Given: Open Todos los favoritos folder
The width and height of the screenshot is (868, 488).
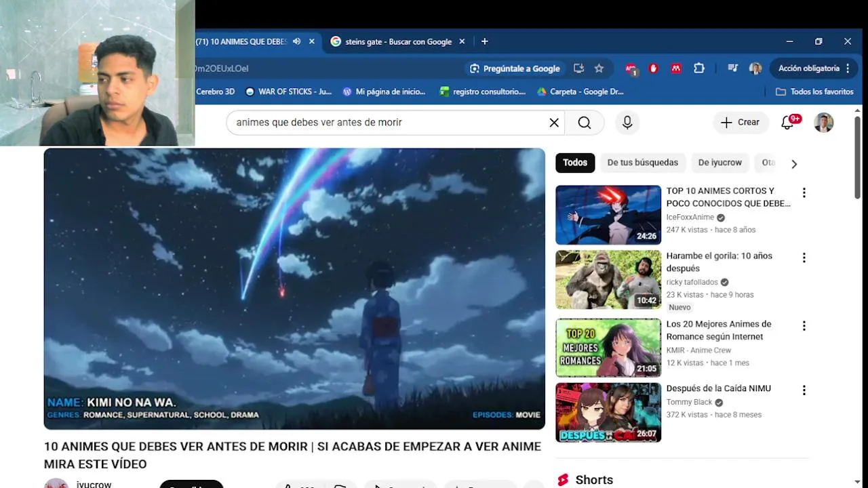Looking at the screenshot, I should coord(814,91).
